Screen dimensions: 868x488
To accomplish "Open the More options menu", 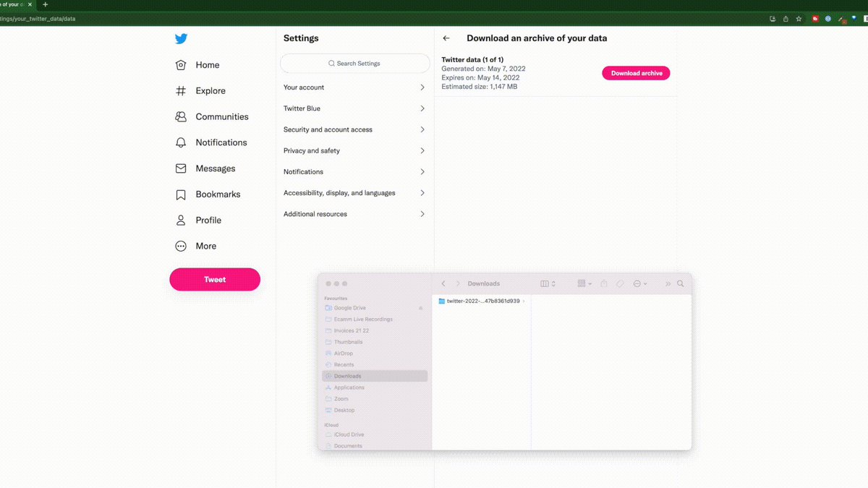I will point(196,247).
